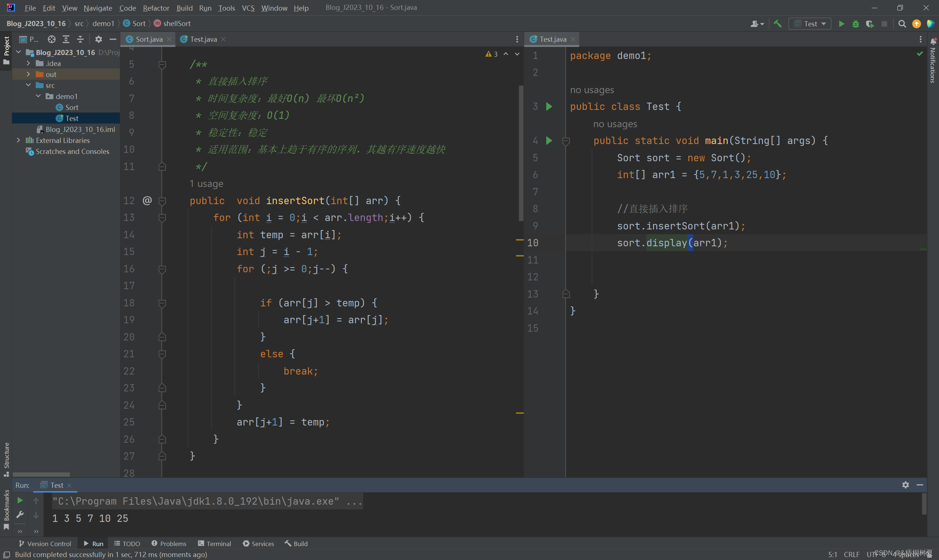The width and height of the screenshot is (939, 560).
Task: Select the Sort class in project tree
Action: pyautogui.click(x=67, y=107)
